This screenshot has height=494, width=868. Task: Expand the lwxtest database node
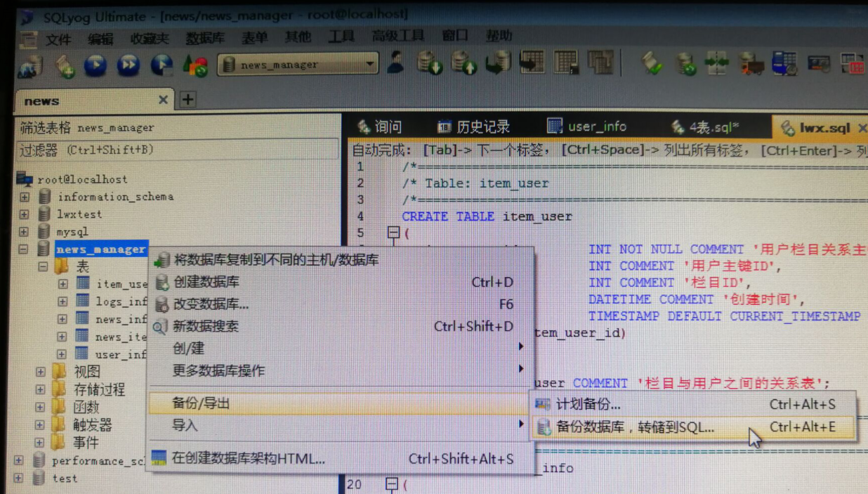tap(25, 214)
